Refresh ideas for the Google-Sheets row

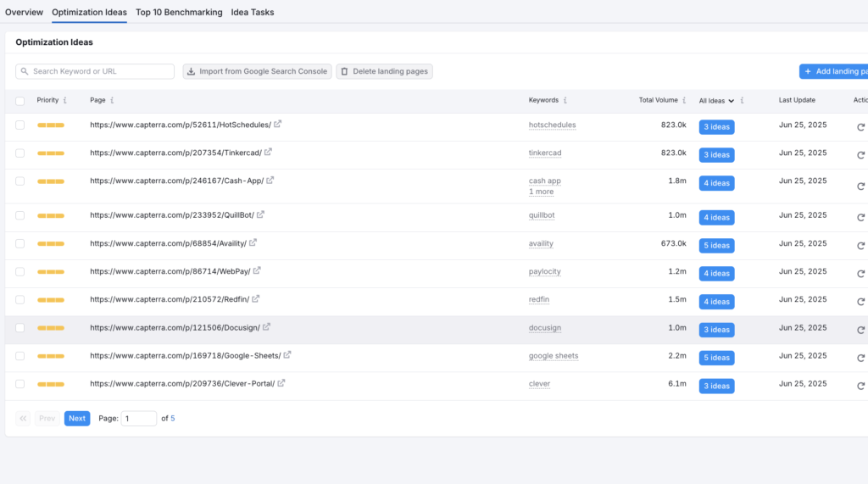[861, 358]
